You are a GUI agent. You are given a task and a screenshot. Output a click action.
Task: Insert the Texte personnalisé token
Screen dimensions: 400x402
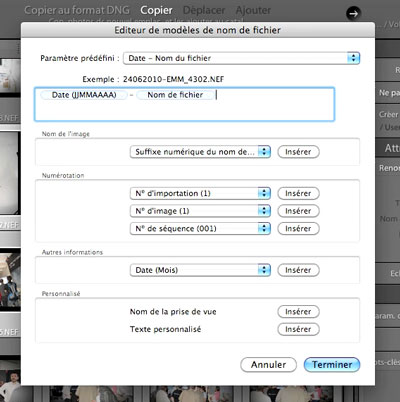pyautogui.click(x=298, y=329)
